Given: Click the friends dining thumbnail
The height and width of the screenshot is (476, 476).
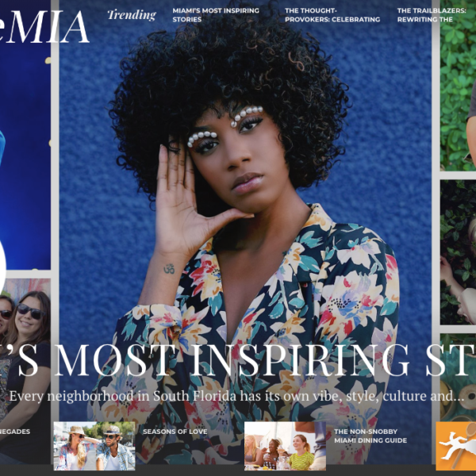Looking at the screenshot, I should coord(285,446).
